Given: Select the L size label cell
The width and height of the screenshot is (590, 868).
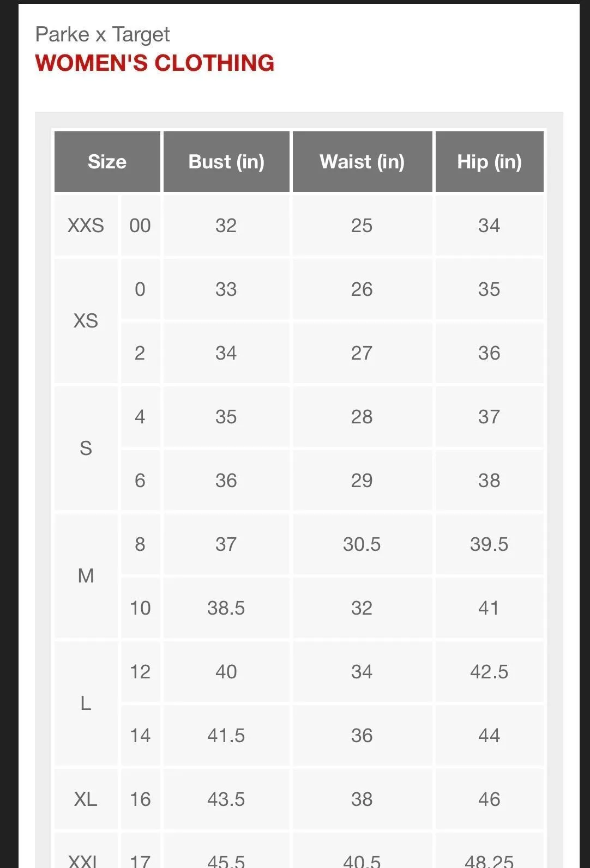Looking at the screenshot, I should coord(86,703).
